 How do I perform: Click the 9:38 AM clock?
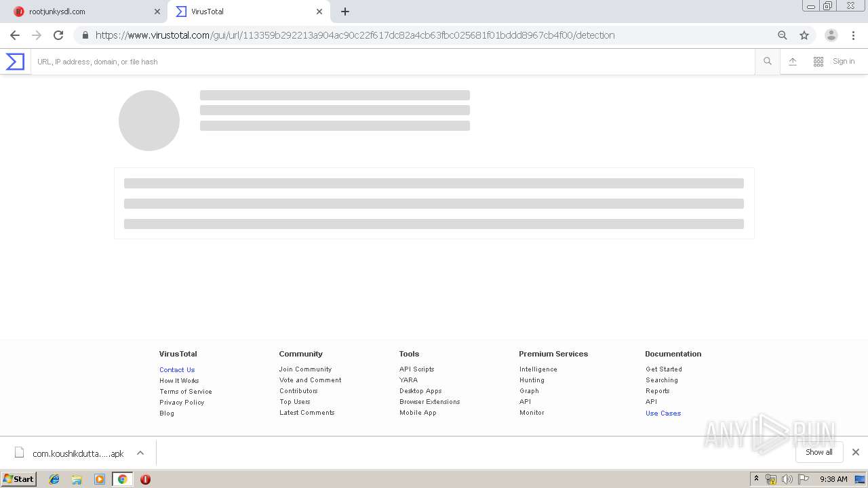point(833,479)
